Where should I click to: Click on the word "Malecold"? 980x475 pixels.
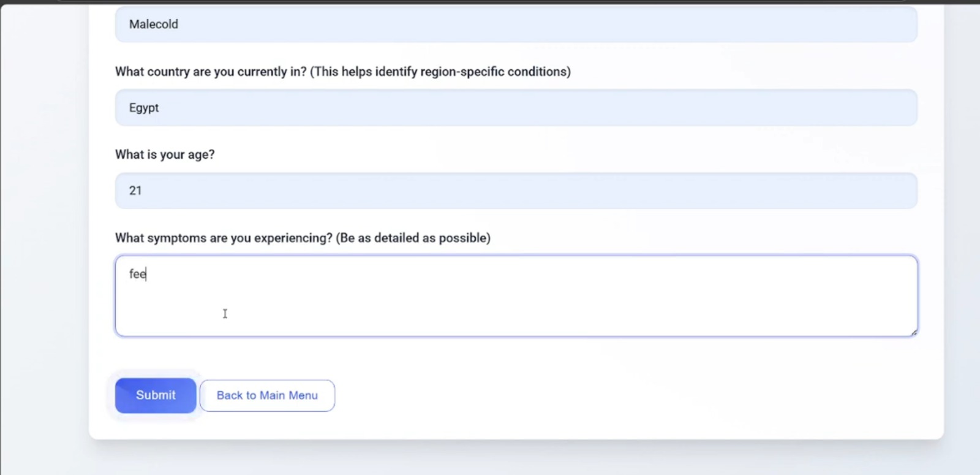(x=154, y=25)
